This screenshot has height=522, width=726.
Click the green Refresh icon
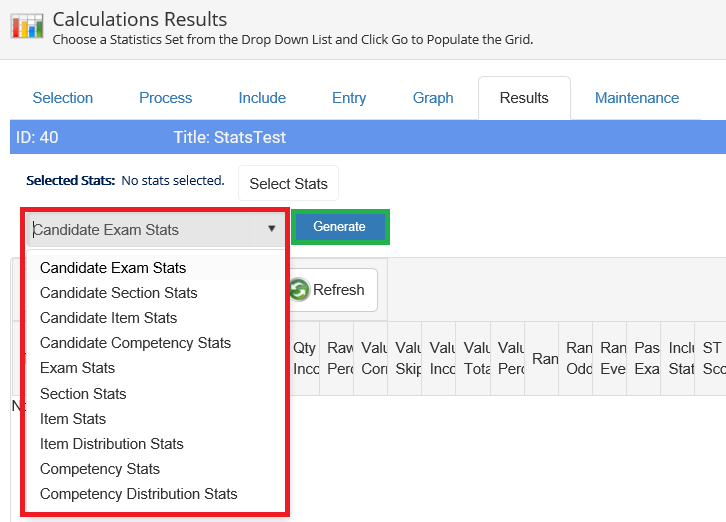[x=299, y=290]
